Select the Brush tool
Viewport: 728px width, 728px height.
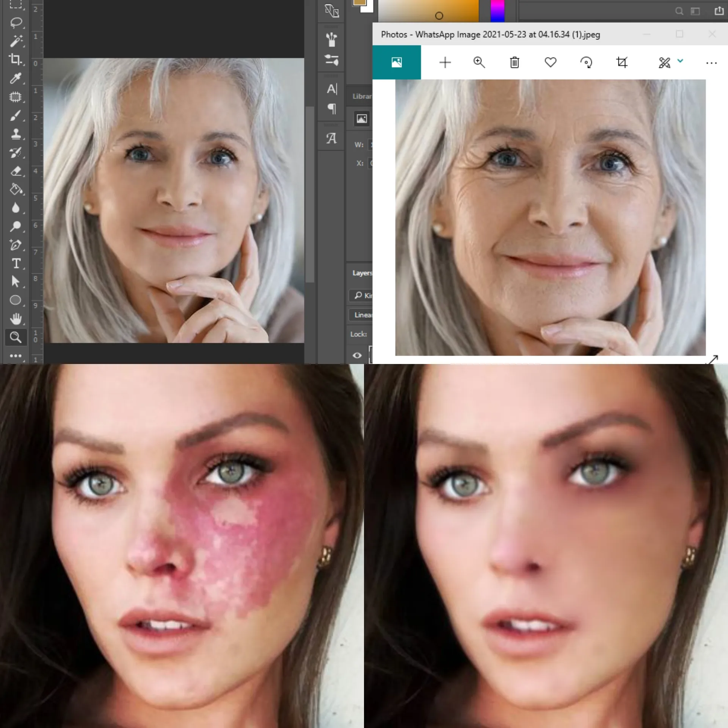coord(16,115)
